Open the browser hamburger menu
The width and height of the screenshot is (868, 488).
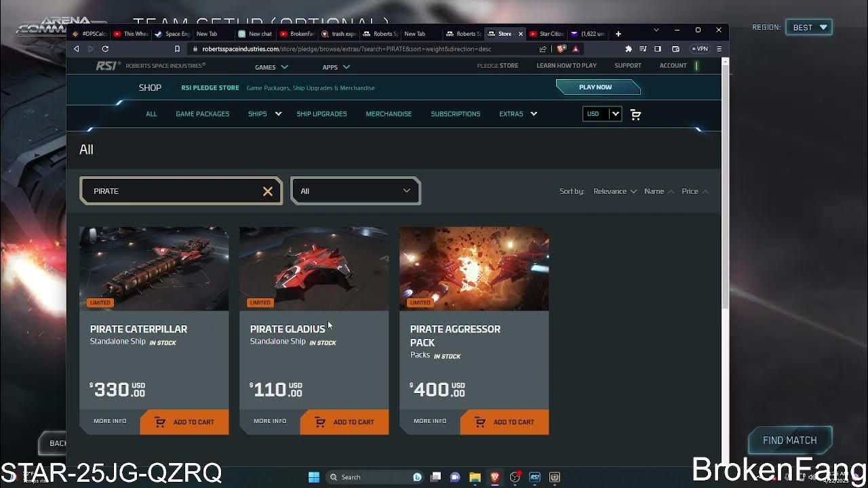719,49
